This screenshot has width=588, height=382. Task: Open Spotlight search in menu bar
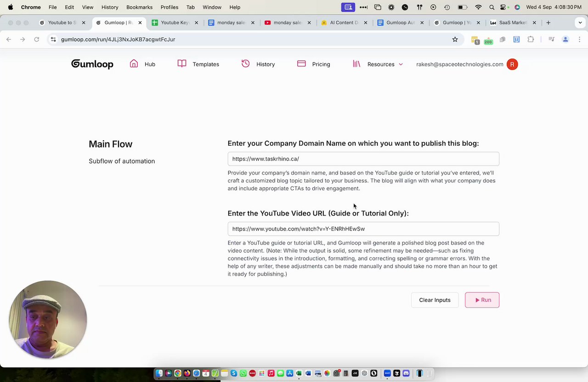click(x=492, y=7)
